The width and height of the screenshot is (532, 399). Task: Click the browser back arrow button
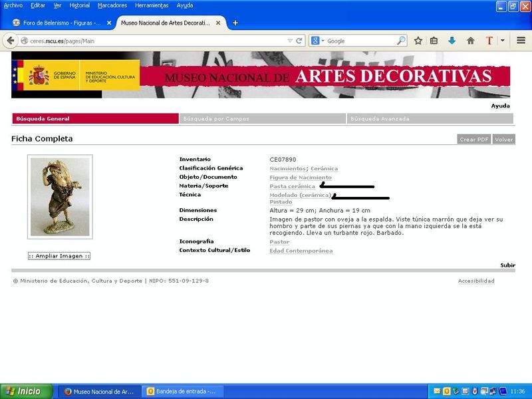[10, 41]
